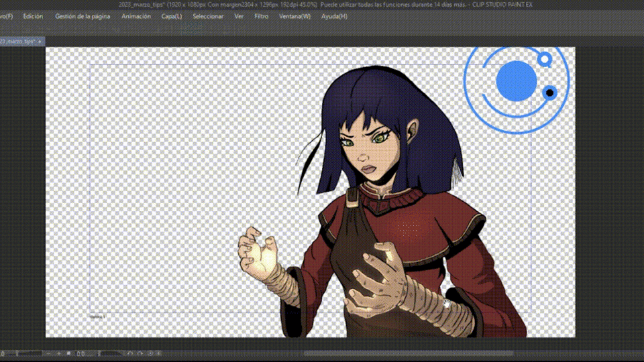Open the Gestión de la página menu

pos(82,16)
